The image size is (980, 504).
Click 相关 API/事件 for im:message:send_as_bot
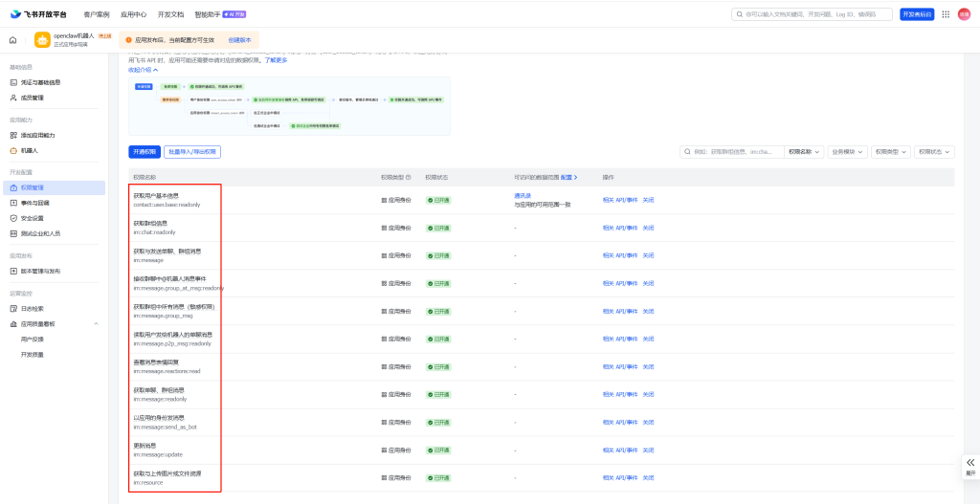pyautogui.click(x=620, y=422)
